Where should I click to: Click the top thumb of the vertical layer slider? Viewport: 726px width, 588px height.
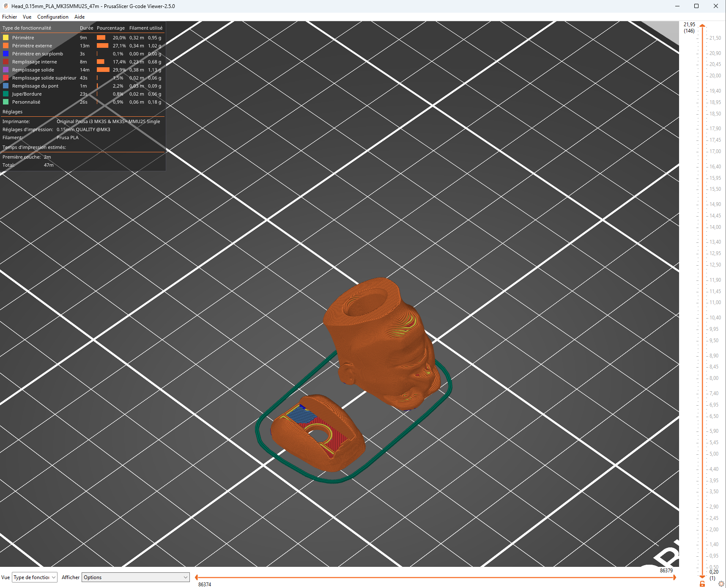[x=702, y=26]
